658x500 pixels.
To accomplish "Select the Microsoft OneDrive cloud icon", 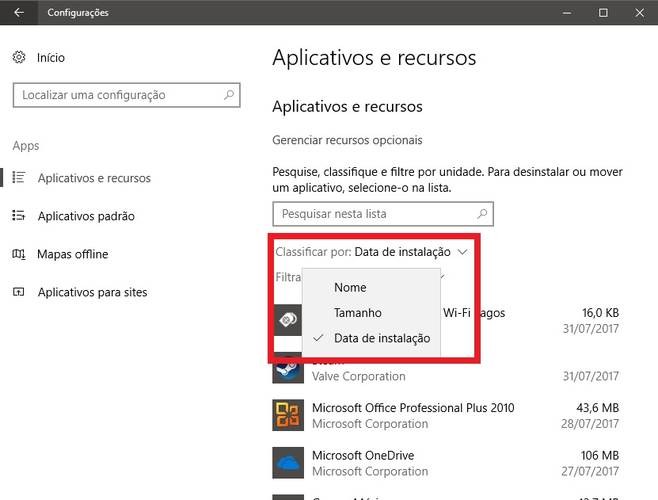I will point(288,463).
